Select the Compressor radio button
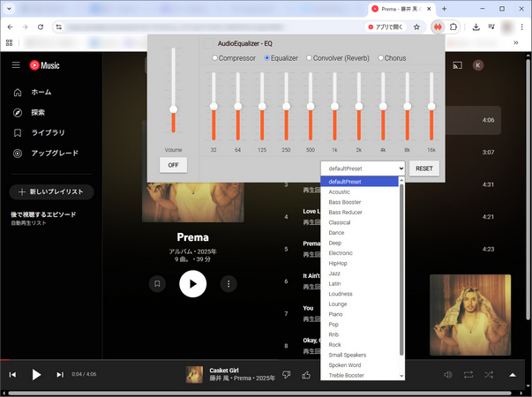The width and height of the screenshot is (532, 397). point(214,58)
